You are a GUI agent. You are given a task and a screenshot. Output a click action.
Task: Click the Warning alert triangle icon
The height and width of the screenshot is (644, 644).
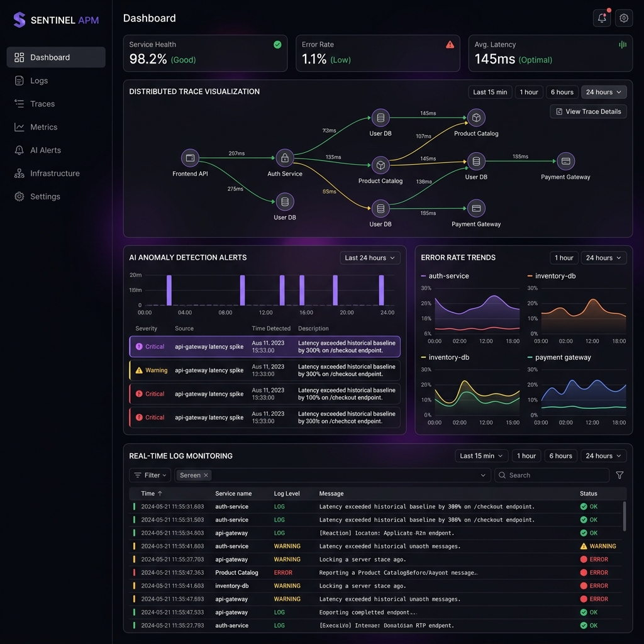pyautogui.click(x=139, y=370)
